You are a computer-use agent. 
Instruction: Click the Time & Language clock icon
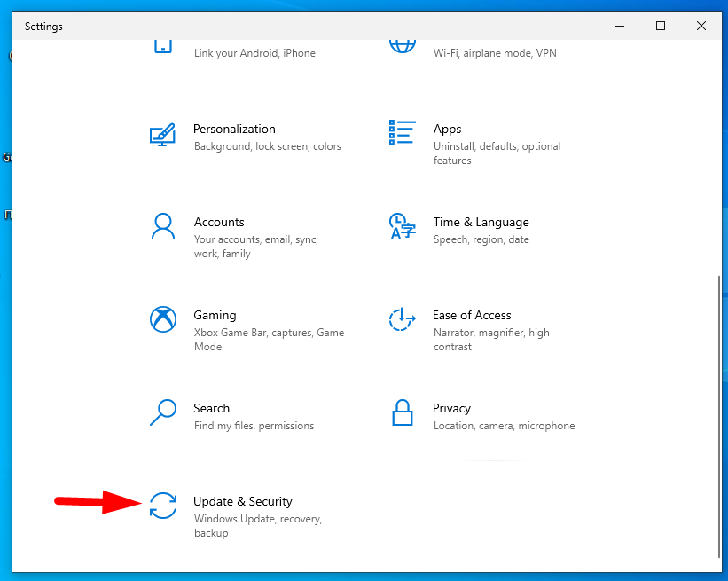pos(402,226)
